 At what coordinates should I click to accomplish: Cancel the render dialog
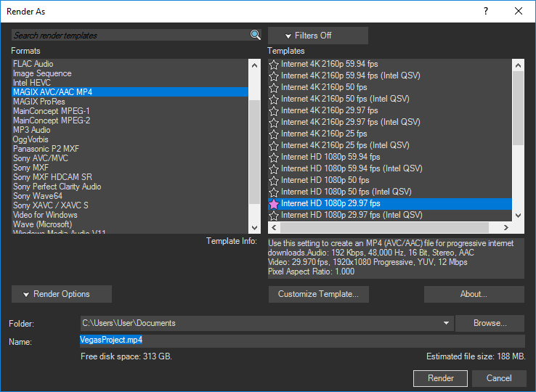pyautogui.click(x=499, y=378)
